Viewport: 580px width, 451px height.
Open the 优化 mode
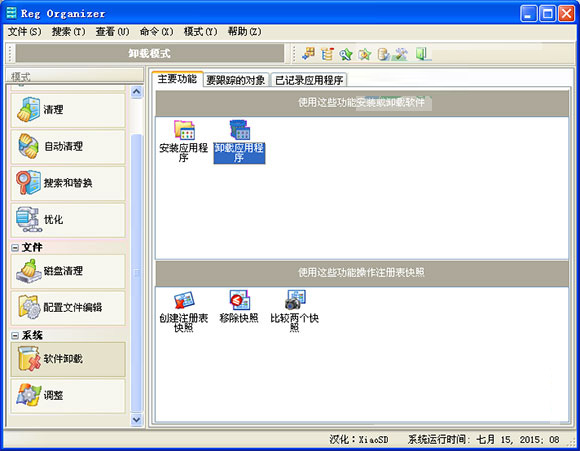68,220
